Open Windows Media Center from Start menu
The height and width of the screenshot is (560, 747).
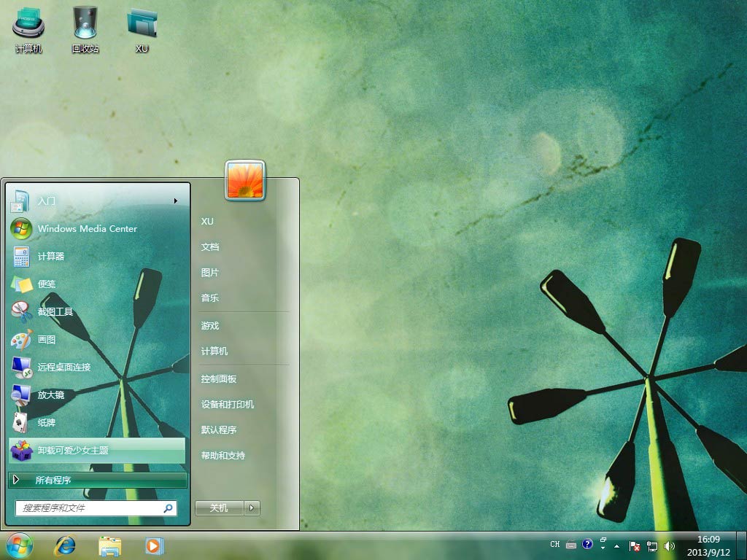[x=87, y=228]
